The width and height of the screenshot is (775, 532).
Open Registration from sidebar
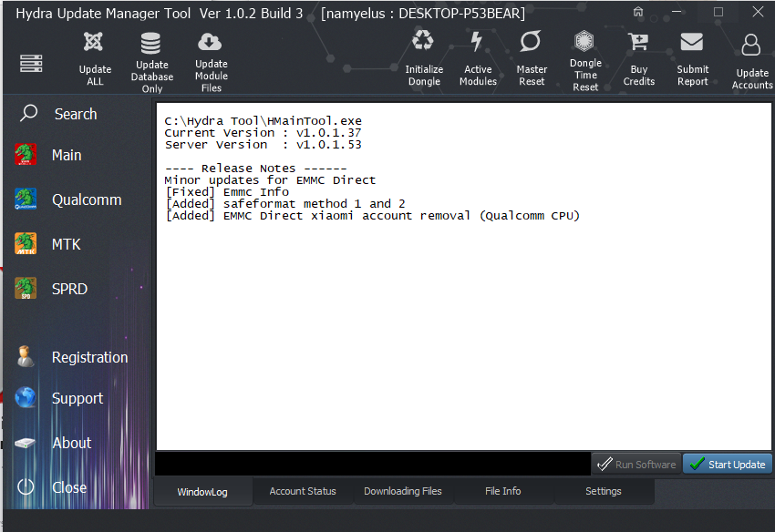72,357
